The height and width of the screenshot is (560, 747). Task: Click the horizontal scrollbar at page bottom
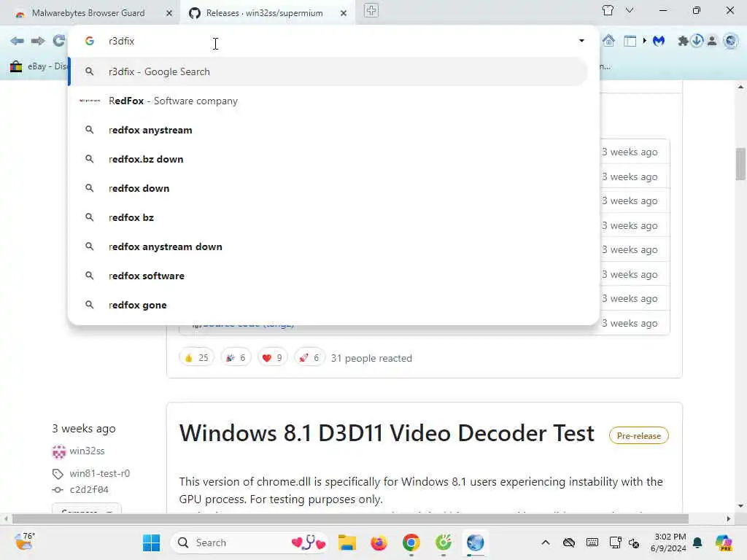point(350,518)
